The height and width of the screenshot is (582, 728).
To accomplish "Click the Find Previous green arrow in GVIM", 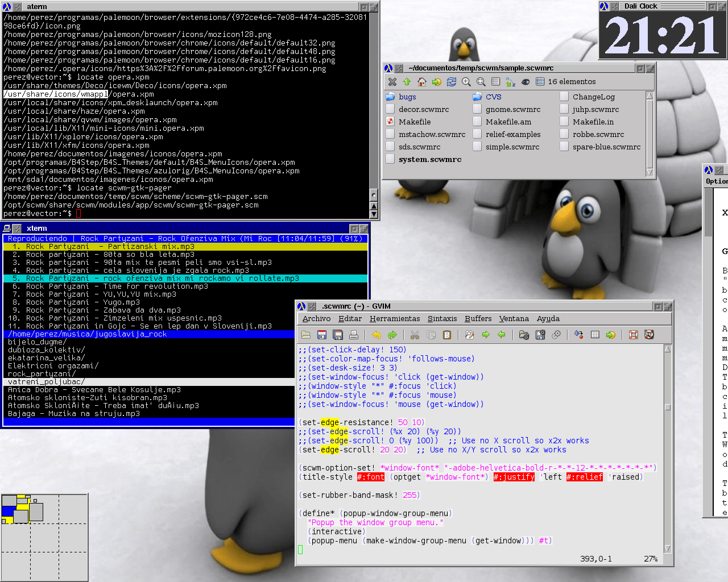I will (502, 335).
